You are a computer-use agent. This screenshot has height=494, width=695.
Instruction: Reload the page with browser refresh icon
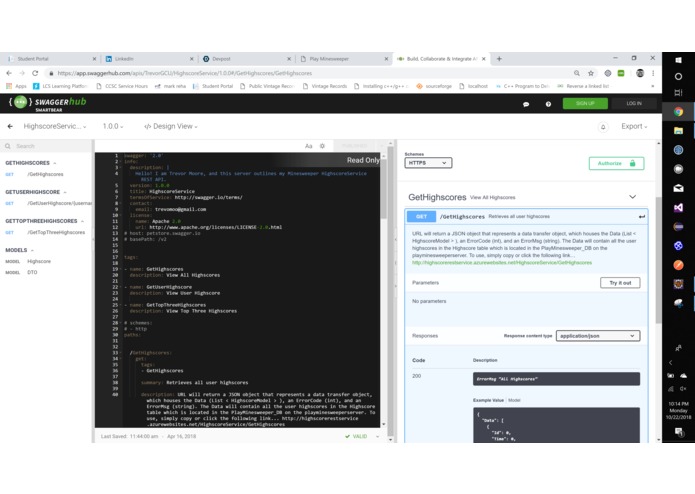click(35, 73)
